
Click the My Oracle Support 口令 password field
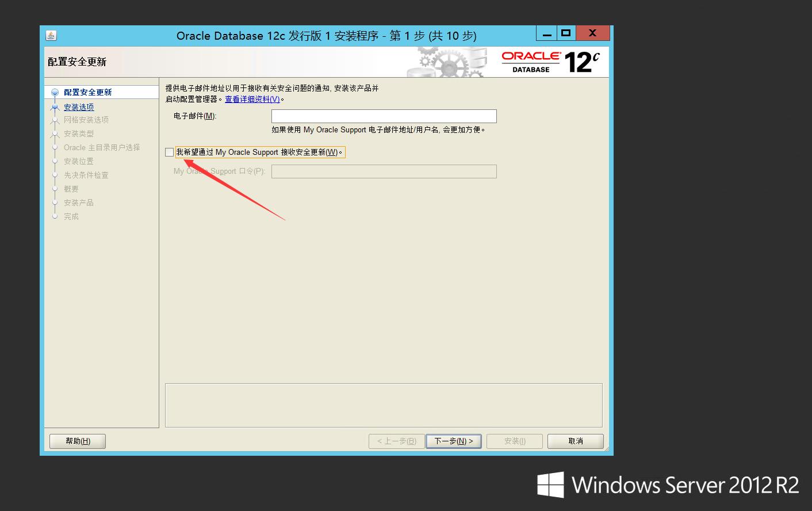[384, 171]
